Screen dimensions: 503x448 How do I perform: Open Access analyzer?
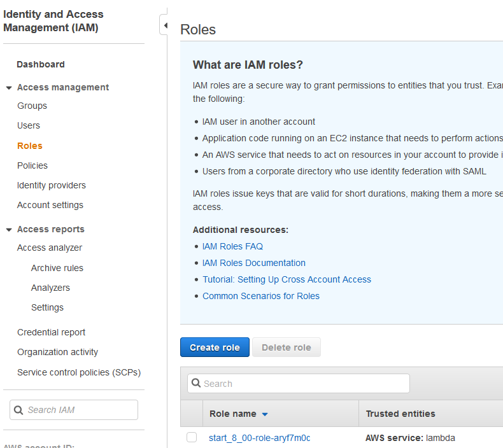[50, 248]
